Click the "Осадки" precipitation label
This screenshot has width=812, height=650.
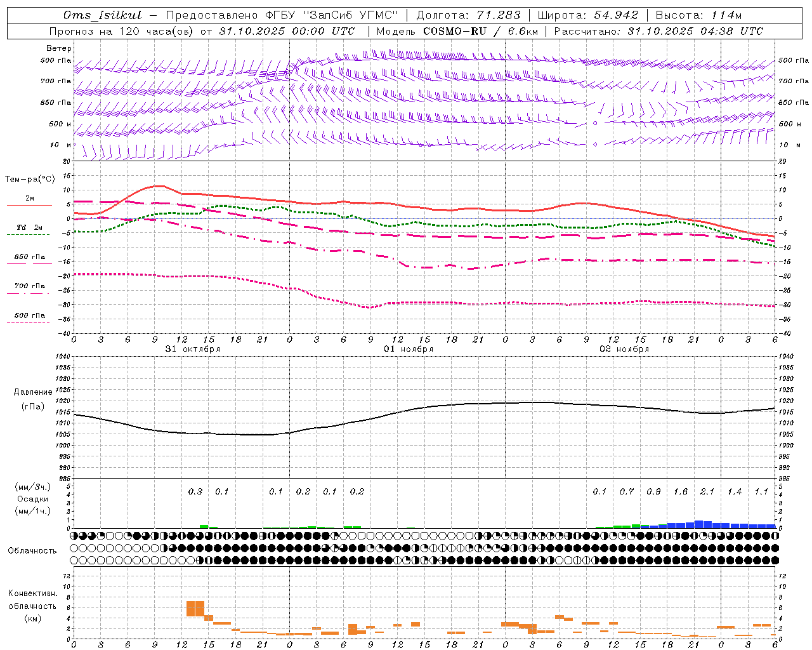tap(32, 499)
